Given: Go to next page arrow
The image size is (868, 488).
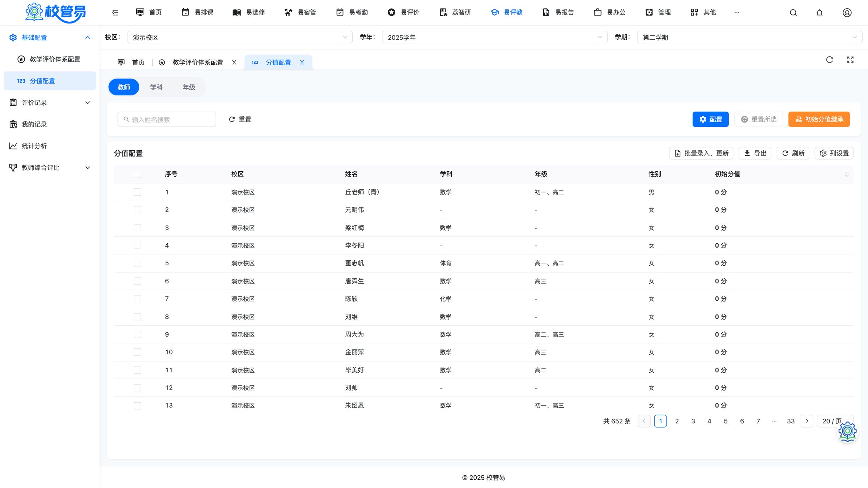Looking at the screenshot, I should point(807,421).
